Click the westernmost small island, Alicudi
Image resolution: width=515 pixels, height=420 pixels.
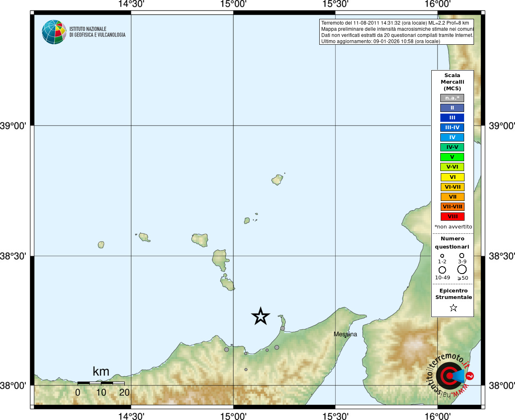coord(101,245)
